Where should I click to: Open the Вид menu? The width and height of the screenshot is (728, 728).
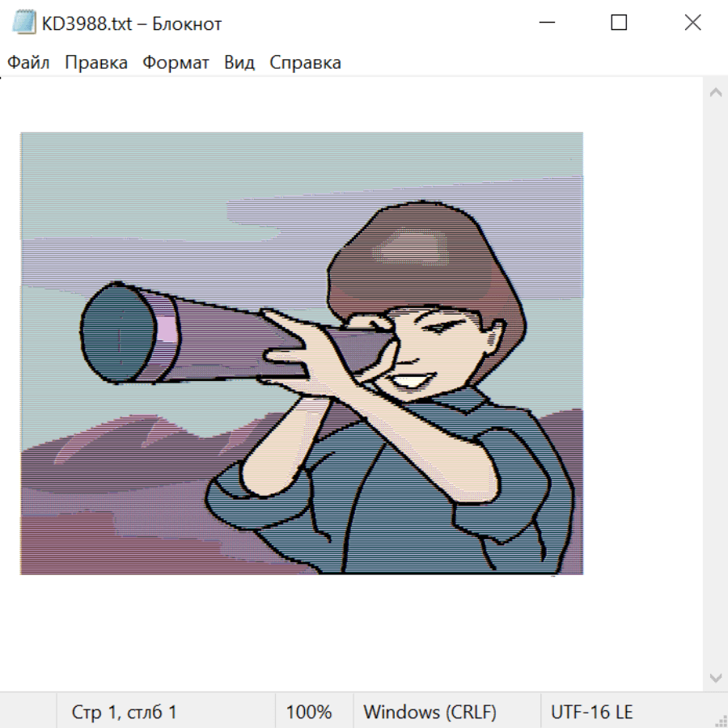pyautogui.click(x=239, y=63)
